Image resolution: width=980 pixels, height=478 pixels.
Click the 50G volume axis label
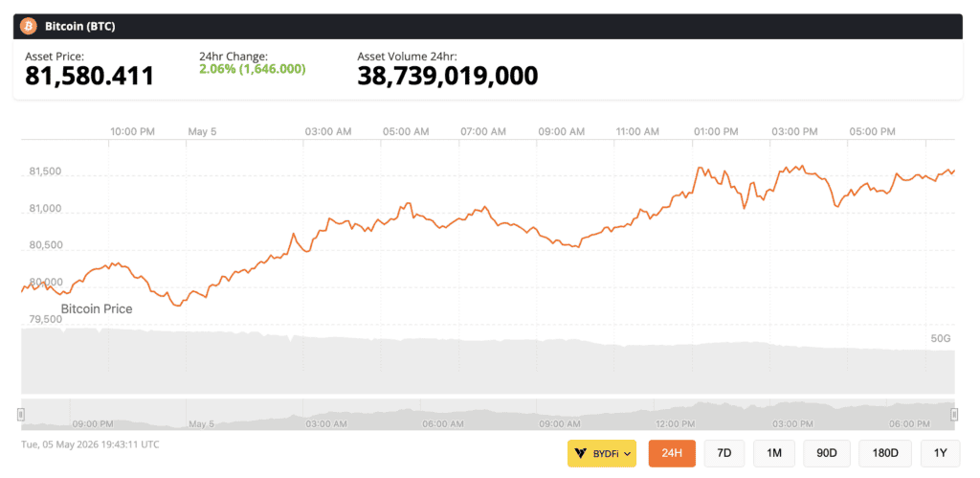941,338
